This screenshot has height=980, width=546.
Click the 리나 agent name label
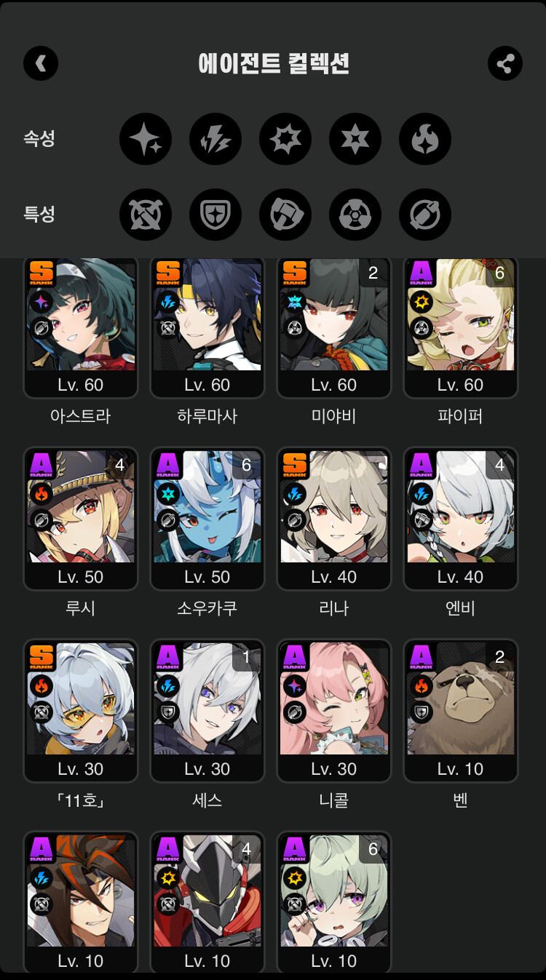(x=334, y=608)
